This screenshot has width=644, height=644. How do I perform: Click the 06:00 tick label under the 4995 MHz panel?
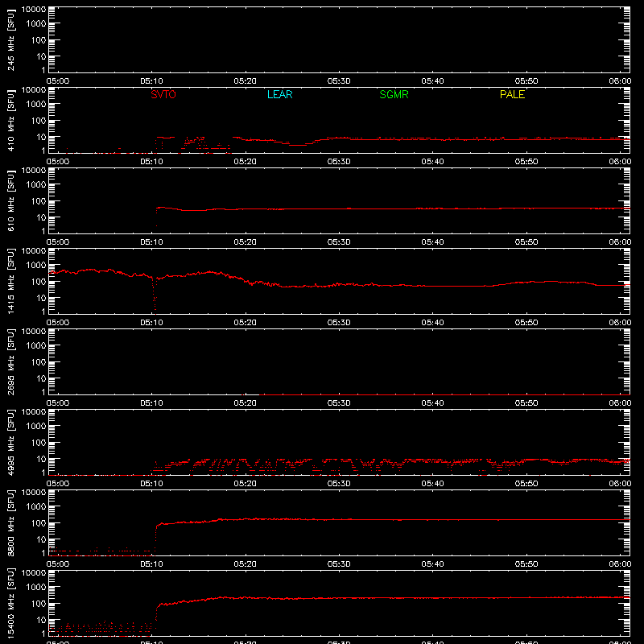point(620,484)
